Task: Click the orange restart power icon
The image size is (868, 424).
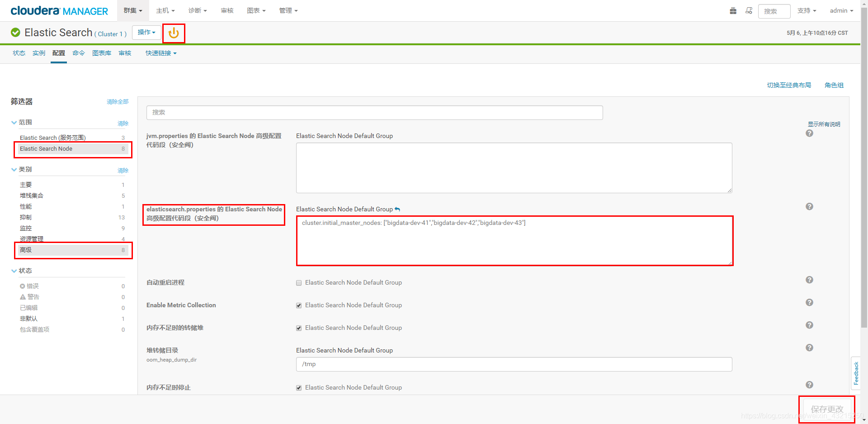Action: pos(174,33)
